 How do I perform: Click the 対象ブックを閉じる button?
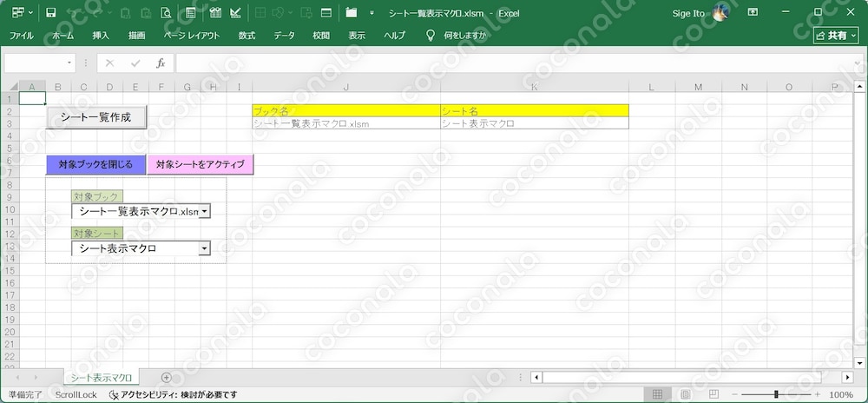coord(95,164)
